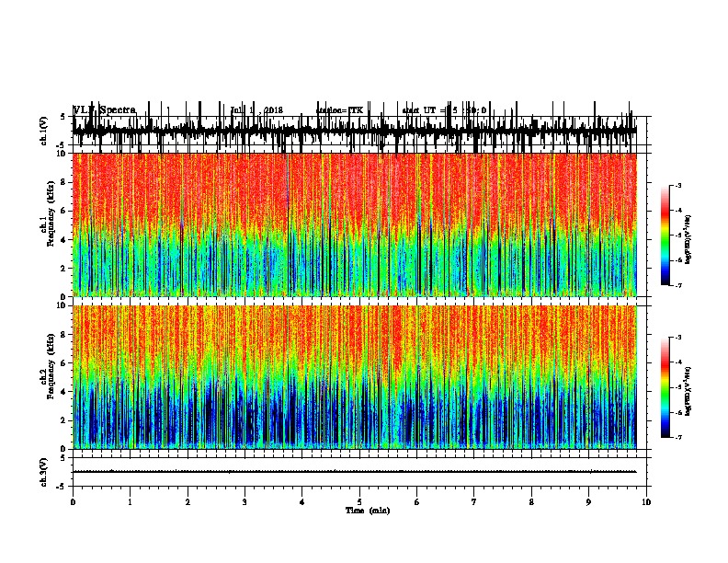
Task: Click the "5" volt tick of ch.1 waveform
Action: pos(63,117)
